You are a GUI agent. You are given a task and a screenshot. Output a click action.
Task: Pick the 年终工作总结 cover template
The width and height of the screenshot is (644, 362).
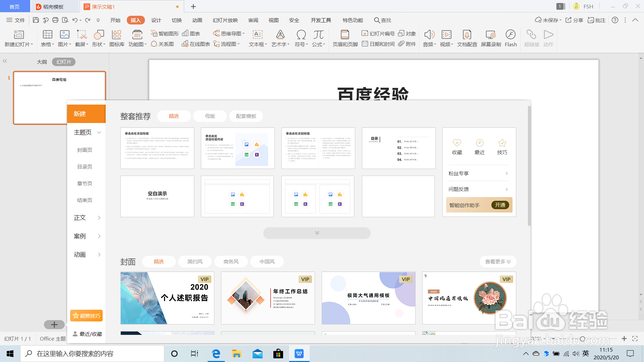point(268,298)
